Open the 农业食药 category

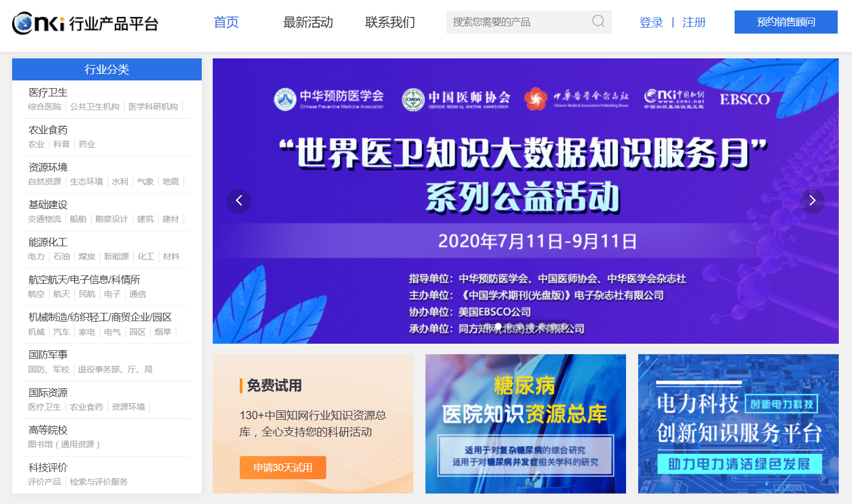tap(48, 130)
